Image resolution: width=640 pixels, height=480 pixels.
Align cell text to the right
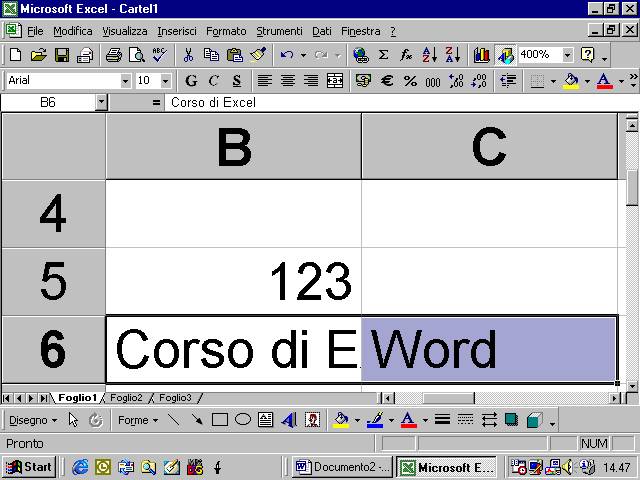311,80
